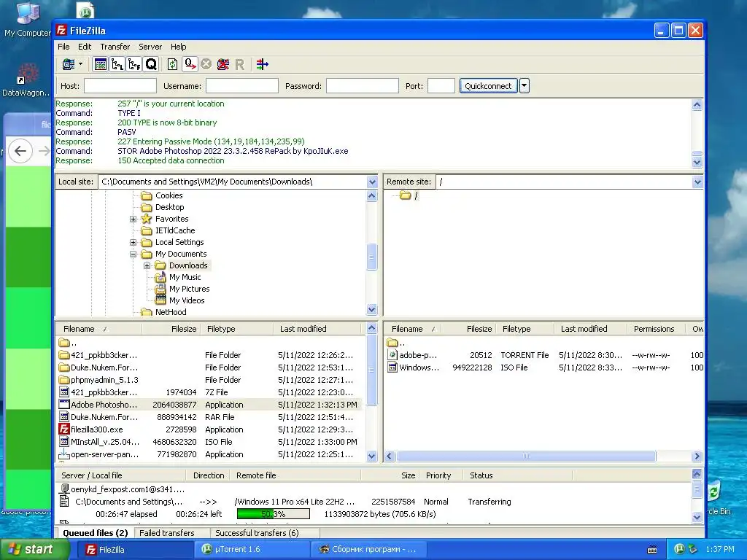Select the Desktop folder in the tree
This screenshot has width=747, height=560.
(x=169, y=207)
